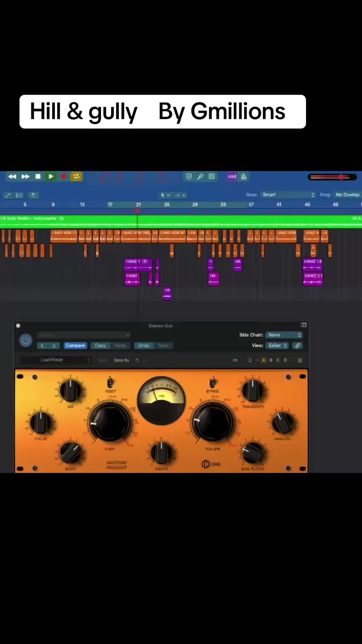Screen dimensions: 362x644
Task: Go to next plugin setting
Action: (54, 345)
